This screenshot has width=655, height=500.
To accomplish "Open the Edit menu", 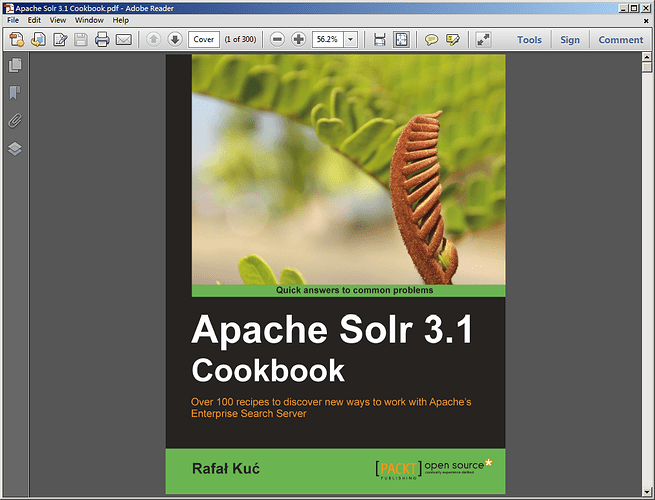I will tap(34, 20).
